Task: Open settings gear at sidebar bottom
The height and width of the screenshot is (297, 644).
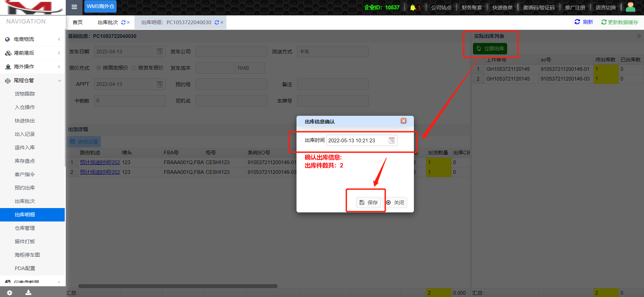Action: pyautogui.click(x=9, y=293)
